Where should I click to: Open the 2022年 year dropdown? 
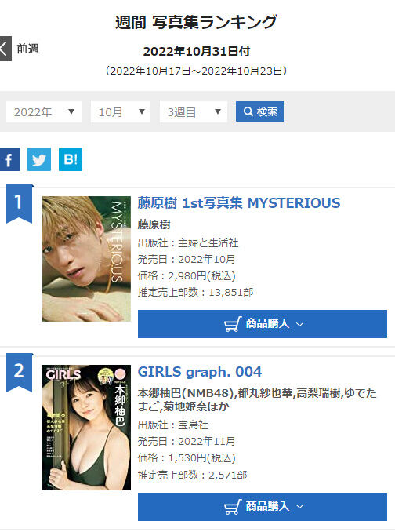[44, 111]
